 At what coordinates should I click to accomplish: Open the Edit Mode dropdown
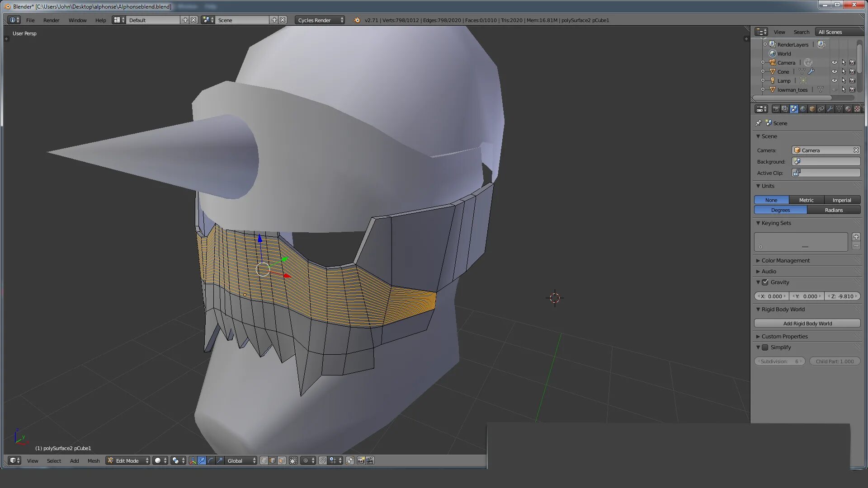(128, 460)
